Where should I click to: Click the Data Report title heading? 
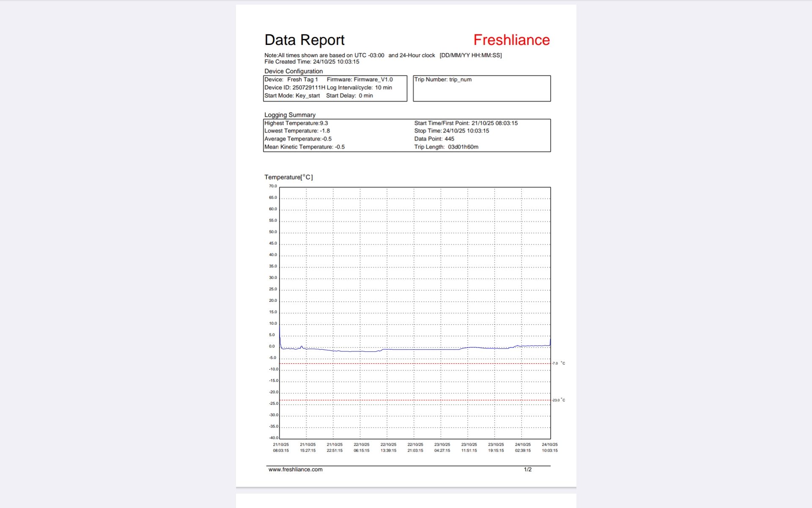point(304,40)
